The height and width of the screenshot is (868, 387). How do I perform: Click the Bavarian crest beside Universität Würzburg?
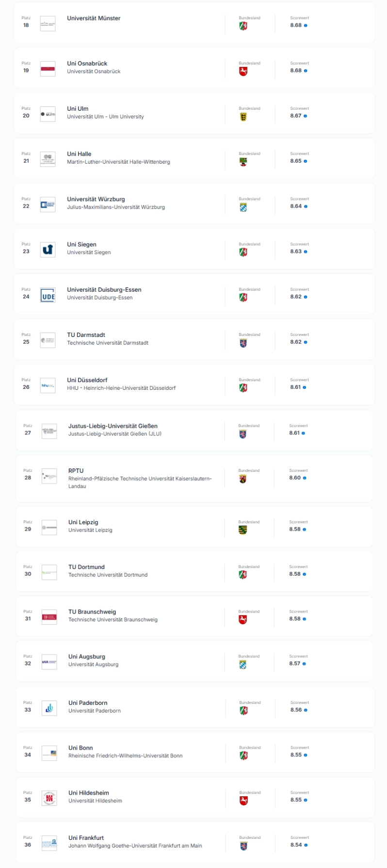coord(243,207)
